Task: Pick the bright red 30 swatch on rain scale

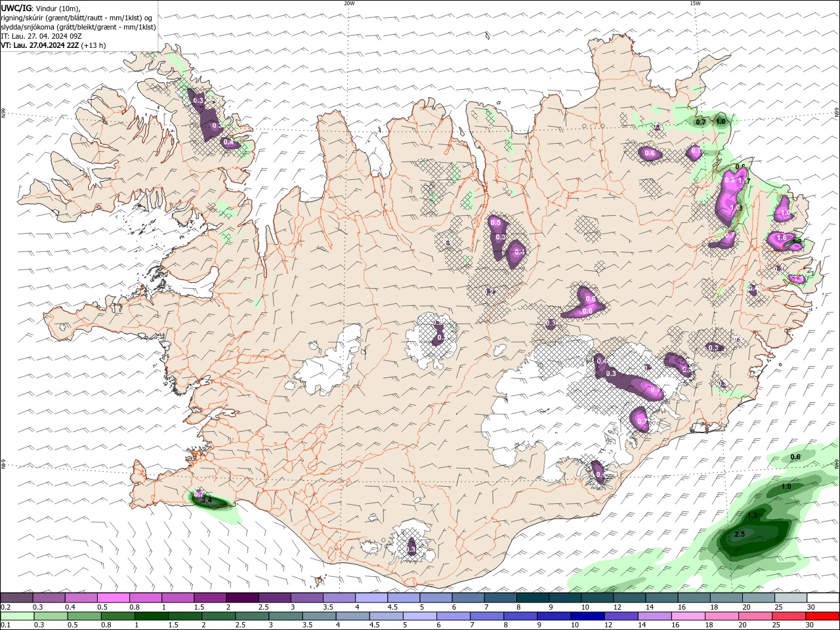Action: coord(822,616)
